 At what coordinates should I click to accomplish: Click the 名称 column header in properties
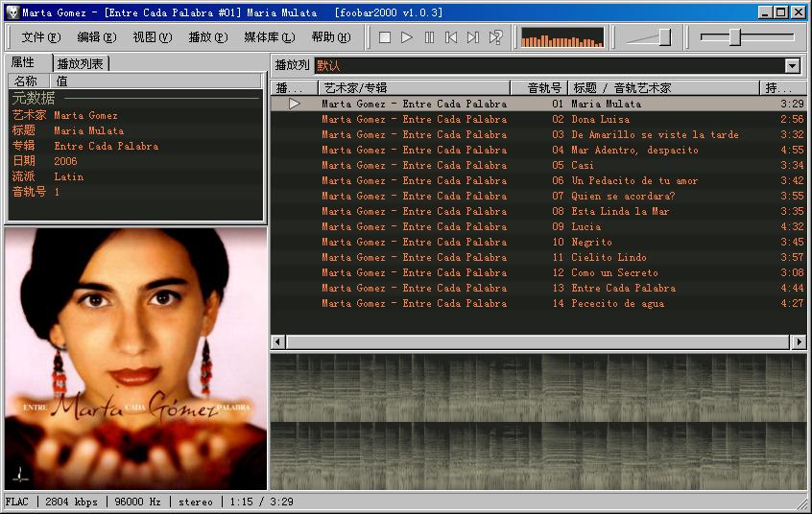click(29, 81)
